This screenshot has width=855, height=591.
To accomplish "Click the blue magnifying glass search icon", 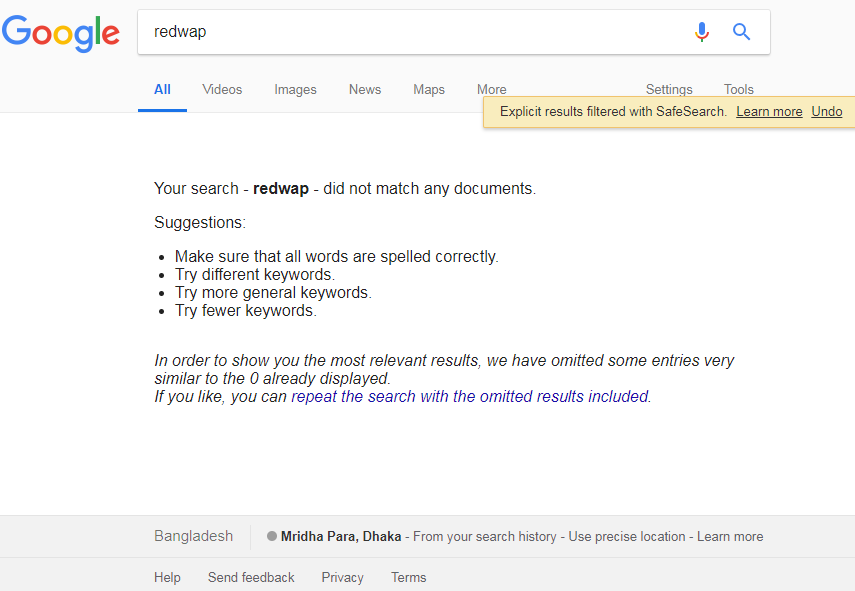I will tap(741, 32).
